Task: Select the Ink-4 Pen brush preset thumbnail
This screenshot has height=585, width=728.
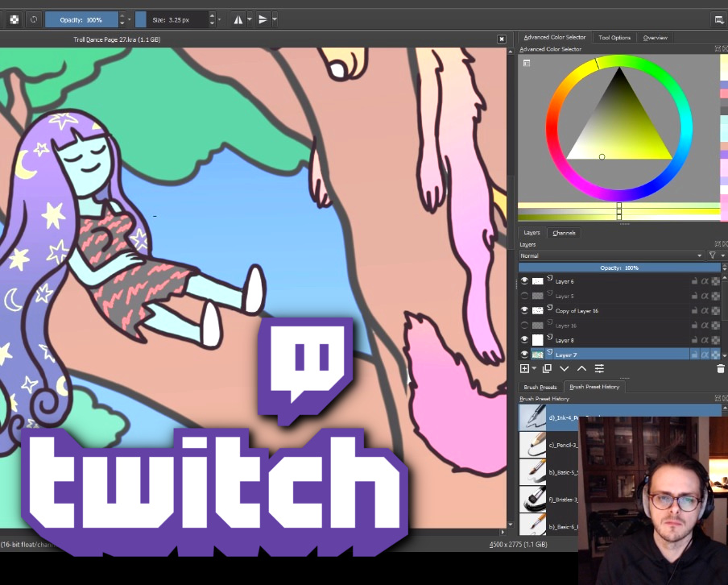Action: pos(532,417)
